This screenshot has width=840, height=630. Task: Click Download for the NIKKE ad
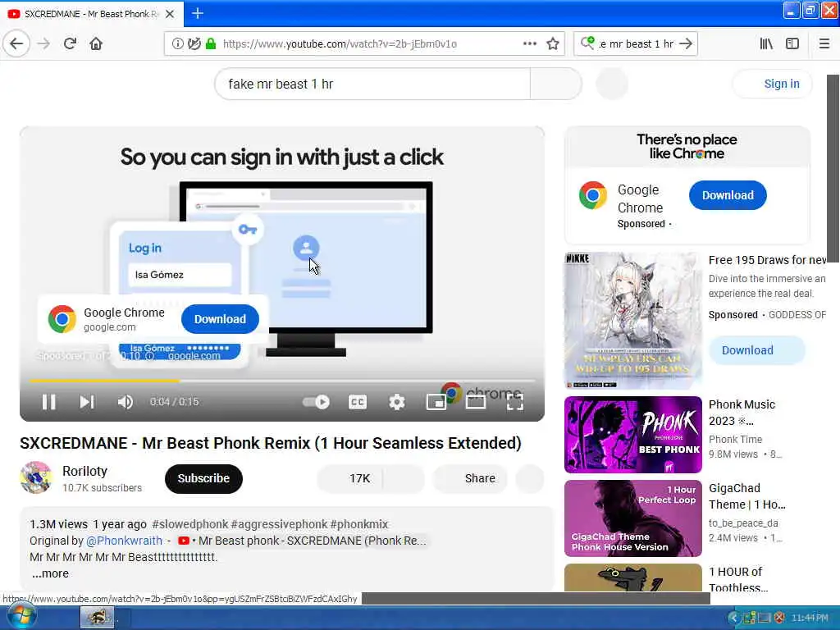point(756,350)
